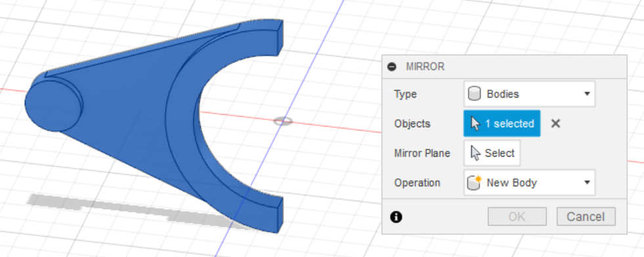Open the Operation dropdown showing New Body

point(529,182)
